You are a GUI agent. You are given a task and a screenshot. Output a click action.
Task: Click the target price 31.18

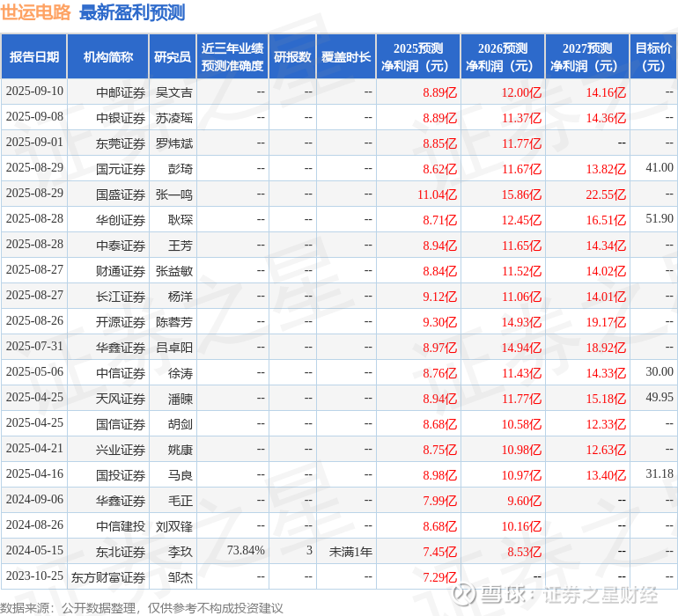(660, 473)
